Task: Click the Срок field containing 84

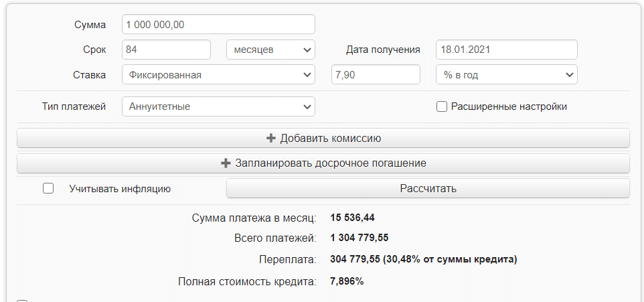Action: pyautogui.click(x=166, y=50)
